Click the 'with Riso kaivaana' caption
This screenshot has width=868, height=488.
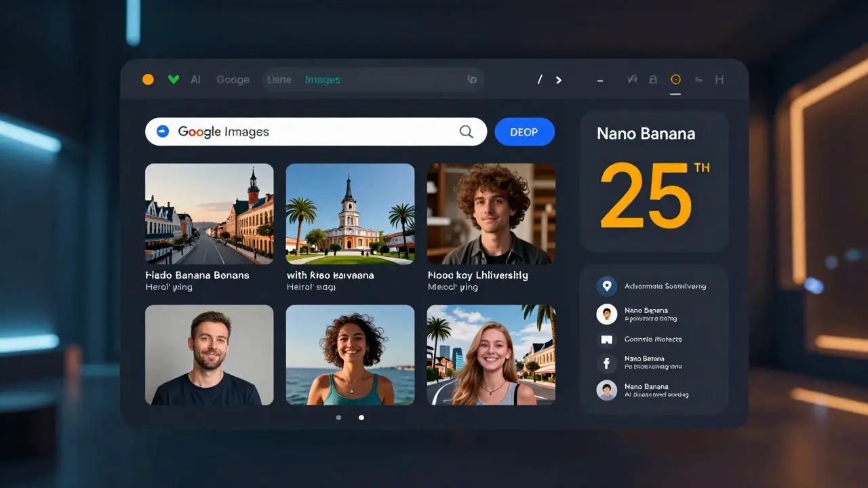coord(330,275)
